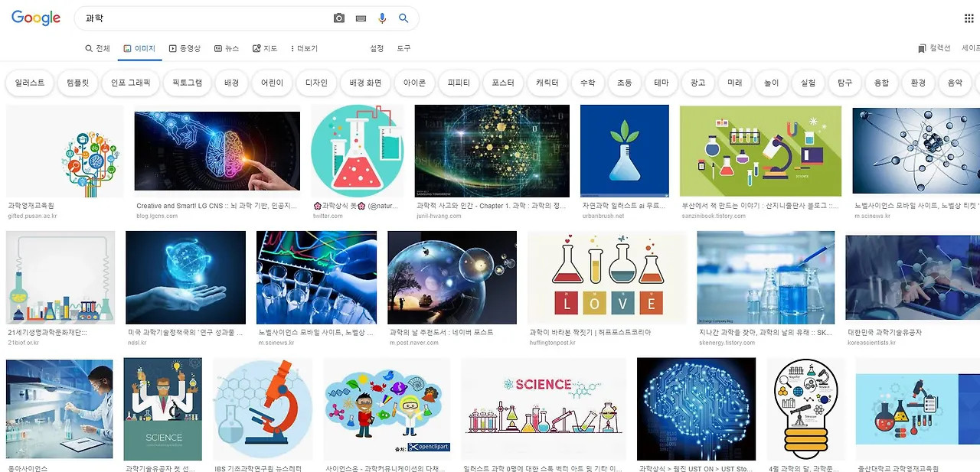The image size is (980, 472).
Task: Click into the 과학 search field
Action: pos(203,18)
